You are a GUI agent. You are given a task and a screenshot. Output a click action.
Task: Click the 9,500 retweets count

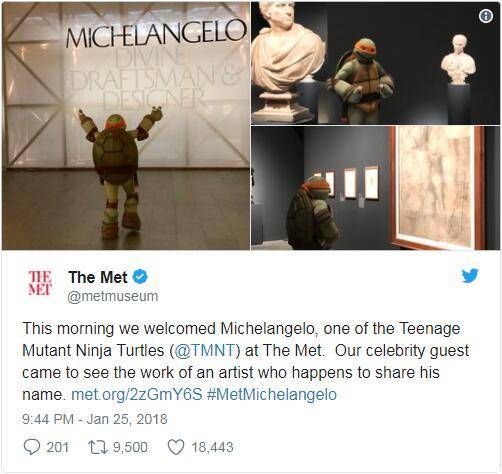click(x=130, y=447)
